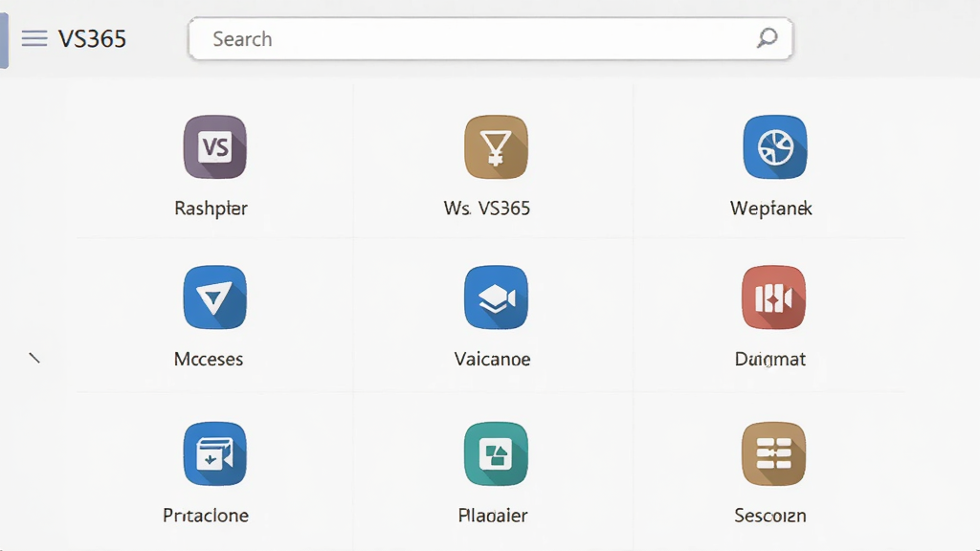The image size is (980, 551).
Task: Click the VS365 title text
Action: pos(93,38)
